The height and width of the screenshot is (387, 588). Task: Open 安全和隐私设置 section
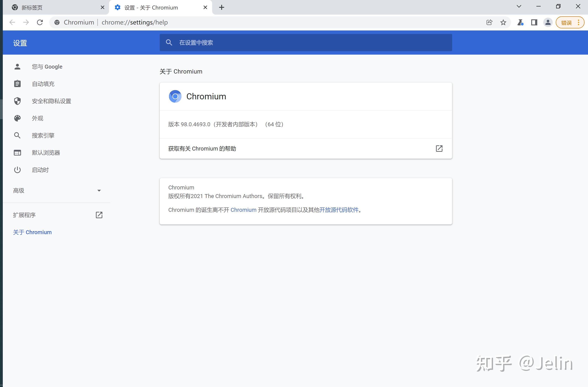click(51, 101)
